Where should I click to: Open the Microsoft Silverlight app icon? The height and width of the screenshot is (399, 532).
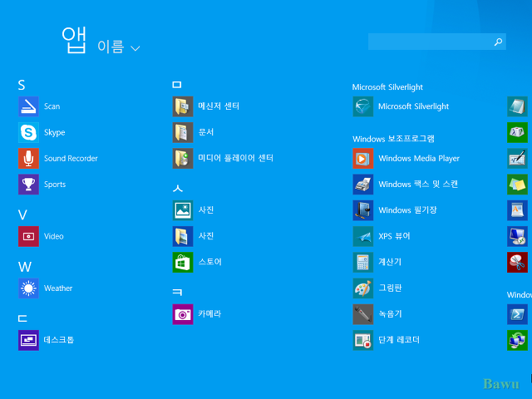(363, 106)
